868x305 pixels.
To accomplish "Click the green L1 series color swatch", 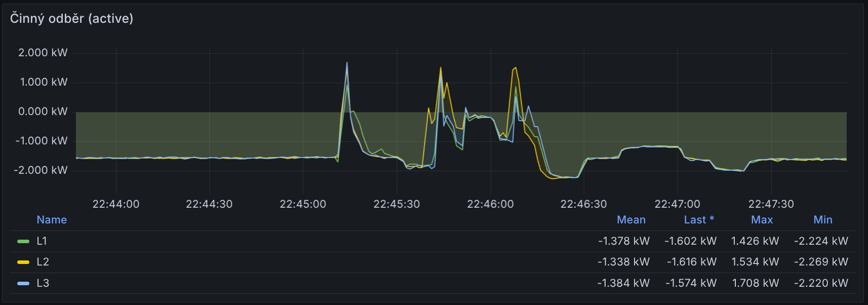I will 23,241.
